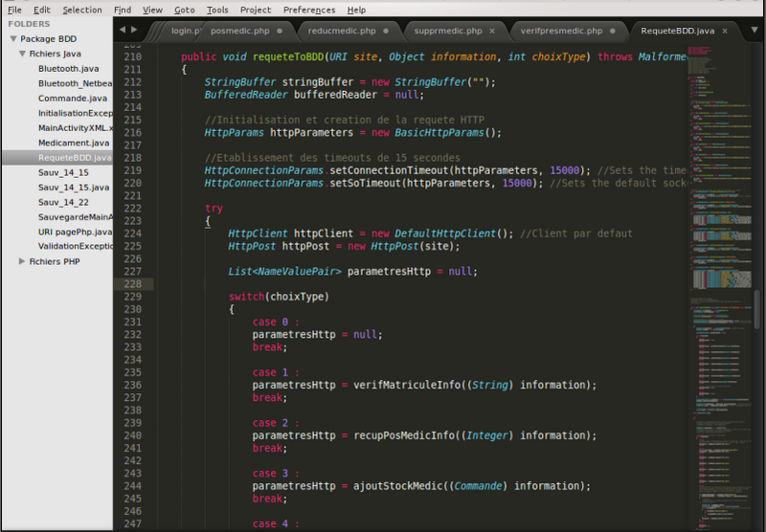Open the tab list dropdown arrow
The width and height of the screenshot is (766, 532).
tap(754, 31)
